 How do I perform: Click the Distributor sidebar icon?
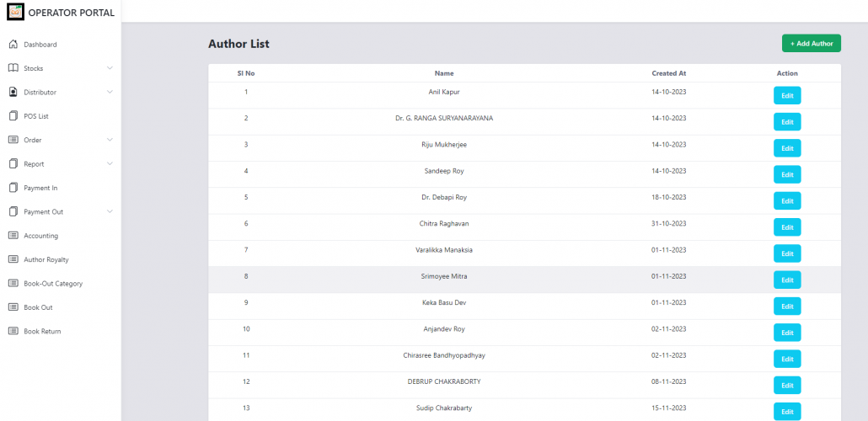coord(13,92)
